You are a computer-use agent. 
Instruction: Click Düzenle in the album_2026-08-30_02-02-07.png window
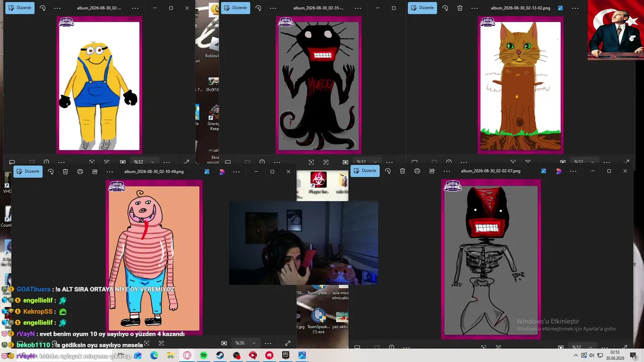[365, 171]
